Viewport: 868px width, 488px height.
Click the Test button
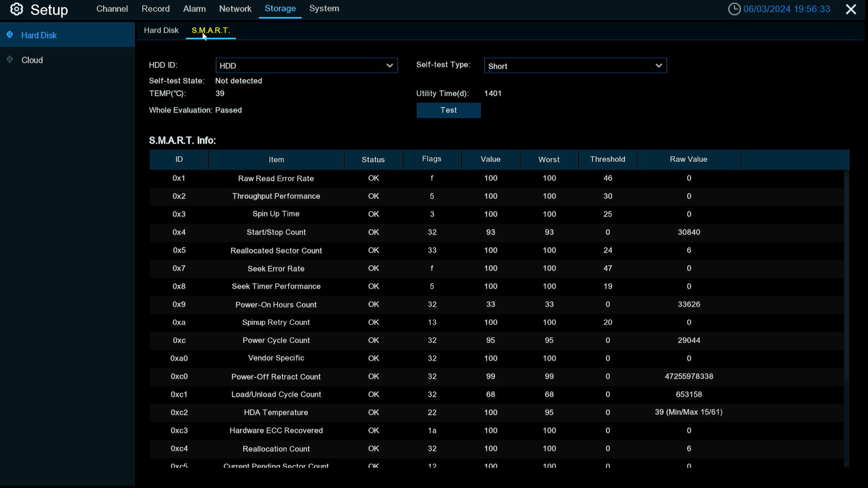(x=448, y=110)
